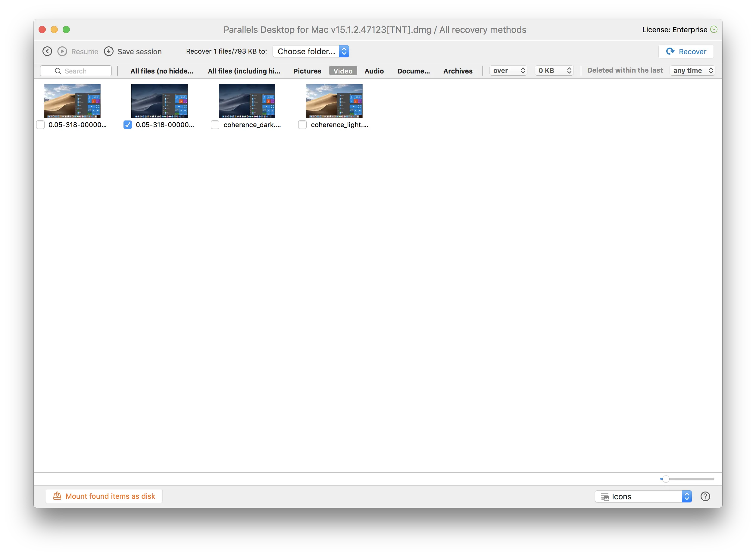The width and height of the screenshot is (756, 556).
Task: Open the coherence_light video thumbnail
Action: [x=334, y=101]
